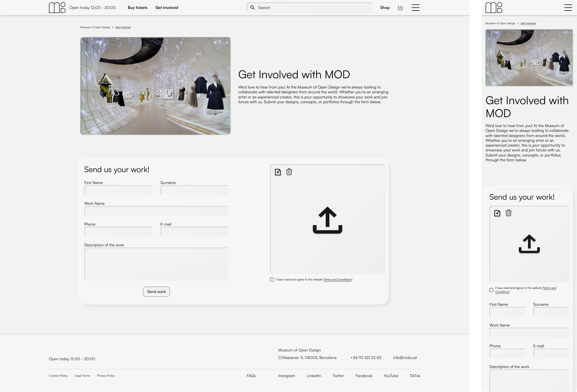
Task: Click the trash icon in desktop upload box
Action: click(289, 172)
